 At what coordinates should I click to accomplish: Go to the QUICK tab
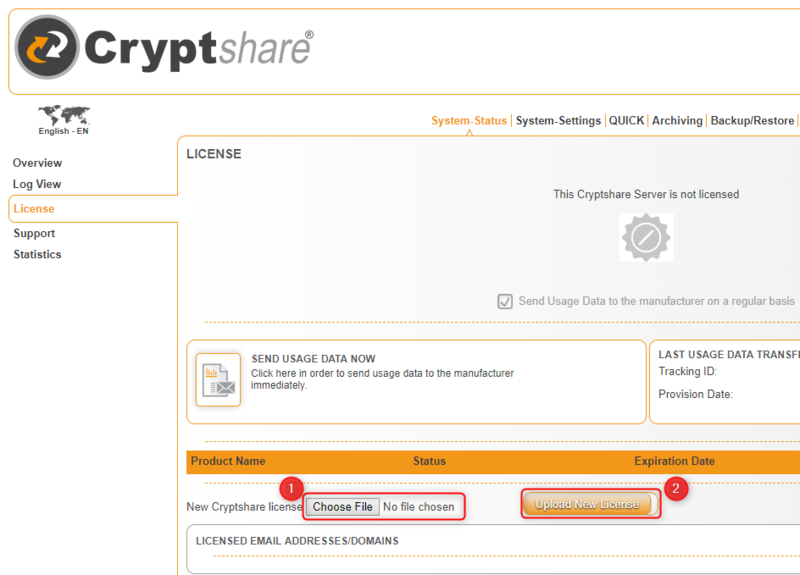tap(626, 121)
